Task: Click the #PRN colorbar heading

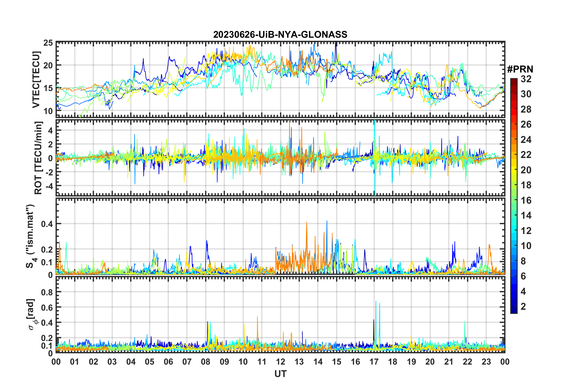Action: (520, 69)
